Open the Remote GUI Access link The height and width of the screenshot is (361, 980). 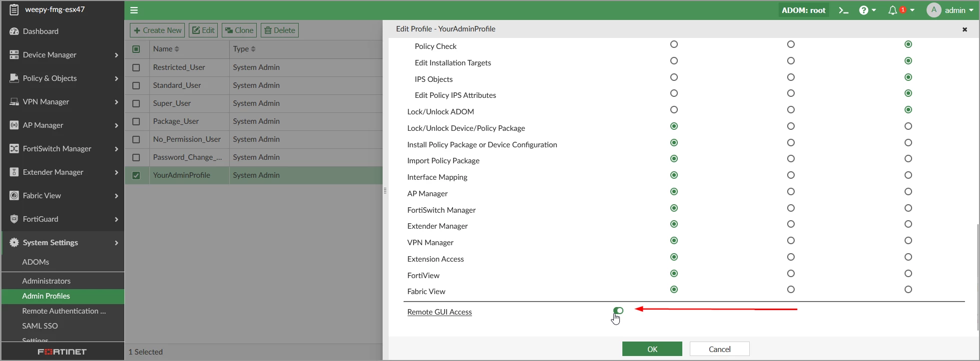440,312
